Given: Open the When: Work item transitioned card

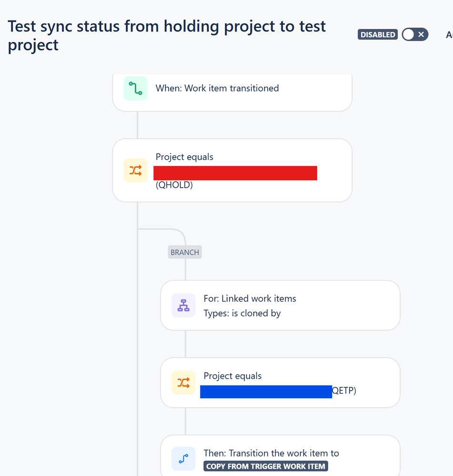Looking at the screenshot, I should pyautogui.click(x=232, y=92).
